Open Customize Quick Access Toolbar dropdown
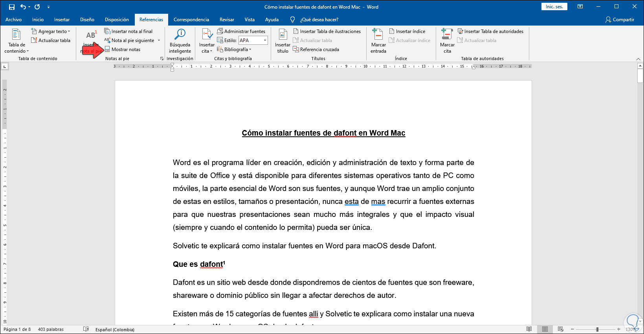 coord(48,7)
